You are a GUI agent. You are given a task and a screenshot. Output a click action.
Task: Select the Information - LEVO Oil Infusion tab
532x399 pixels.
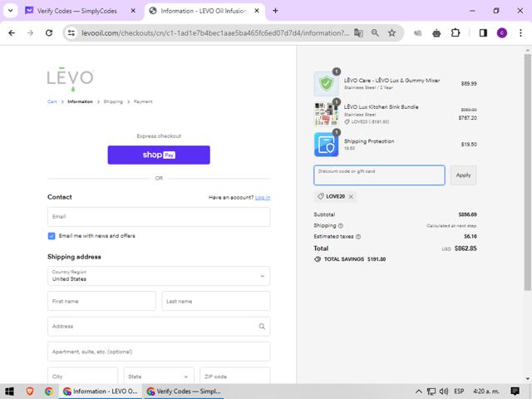[203, 11]
